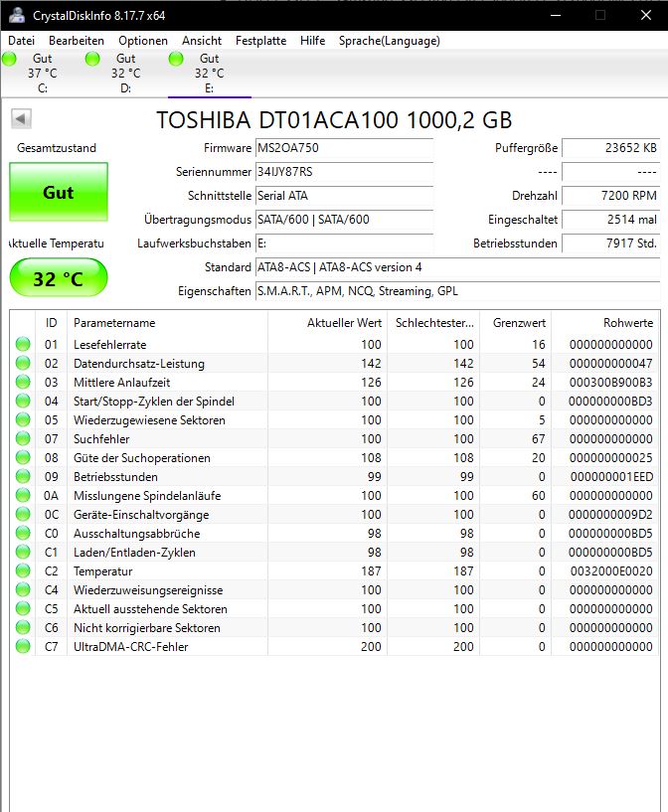
Task: Open the Ansicht menu
Action: (x=202, y=41)
